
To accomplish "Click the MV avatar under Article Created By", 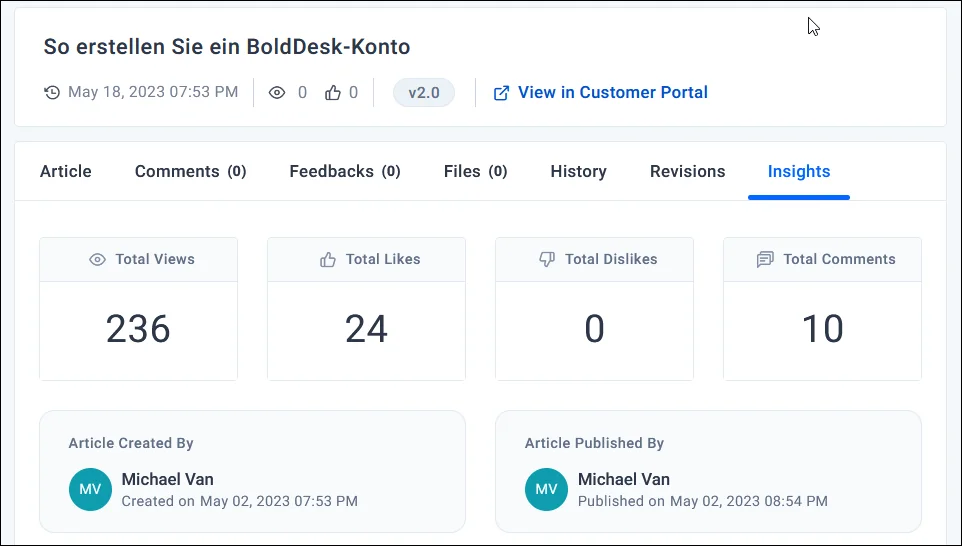I will [90, 490].
